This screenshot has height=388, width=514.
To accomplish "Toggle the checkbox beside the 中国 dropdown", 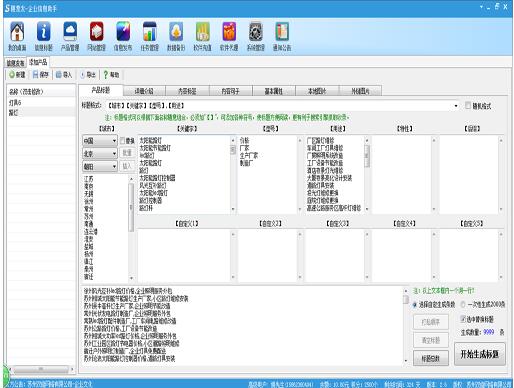I will pyautogui.click(x=122, y=141).
